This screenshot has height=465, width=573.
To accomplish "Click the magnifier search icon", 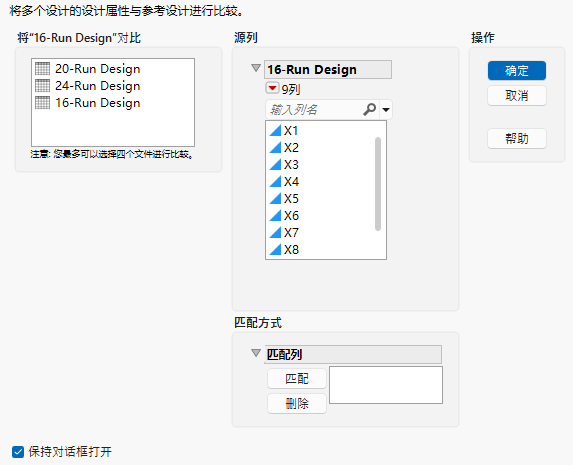I will (x=369, y=109).
